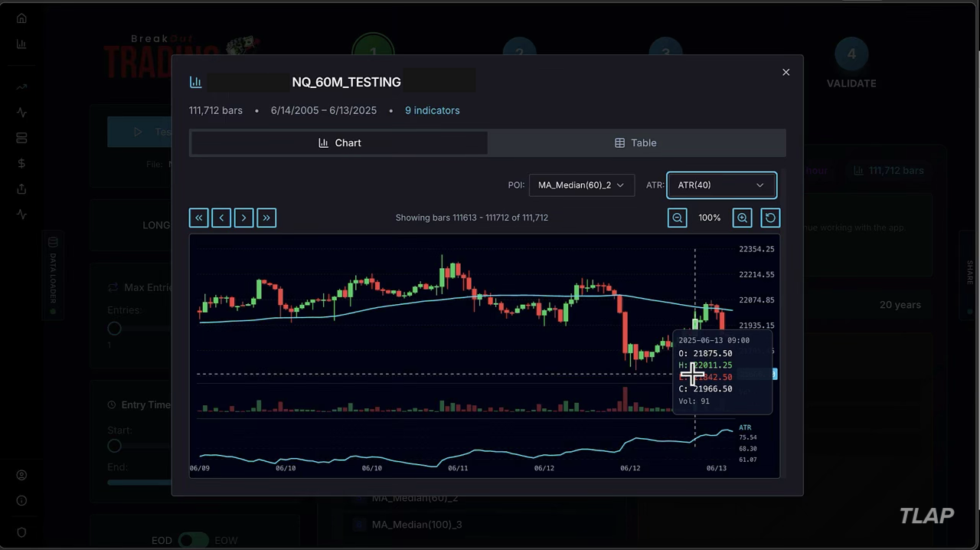This screenshot has height=550, width=980.
Task: Go to next bars with right arrow
Action: 243,218
